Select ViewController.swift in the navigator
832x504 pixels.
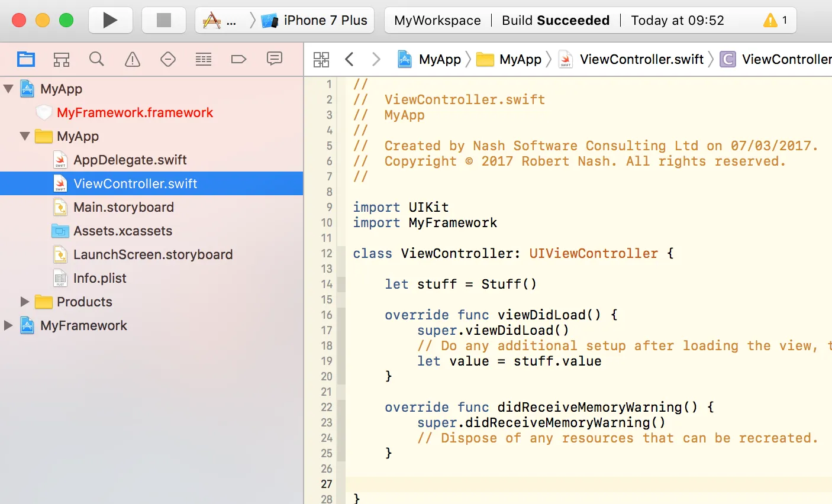pos(151,183)
